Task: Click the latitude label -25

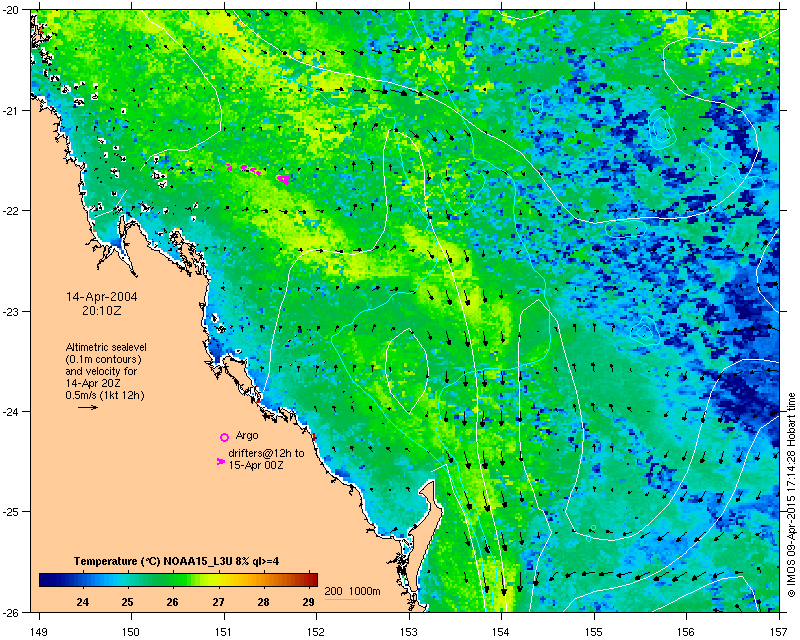Action: [x=10, y=512]
